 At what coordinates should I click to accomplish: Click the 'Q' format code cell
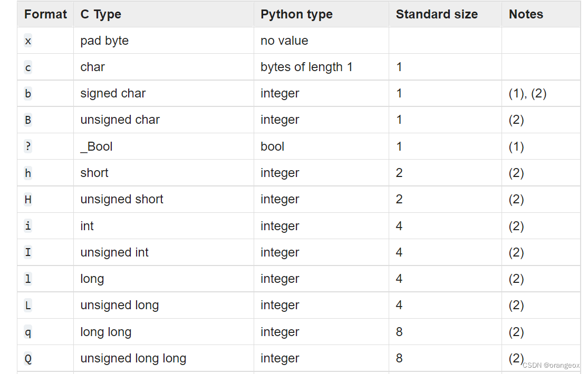click(28, 358)
